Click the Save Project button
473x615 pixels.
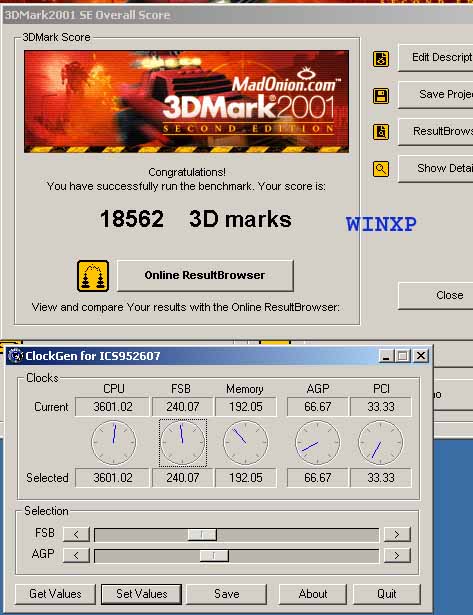[x=436, y=95]
